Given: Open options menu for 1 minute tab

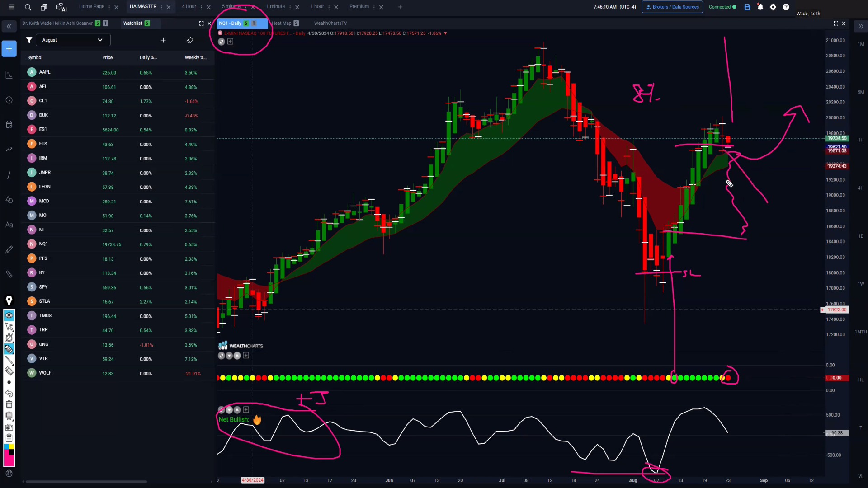Looking at the screenshot, I should tap(290, 7).
